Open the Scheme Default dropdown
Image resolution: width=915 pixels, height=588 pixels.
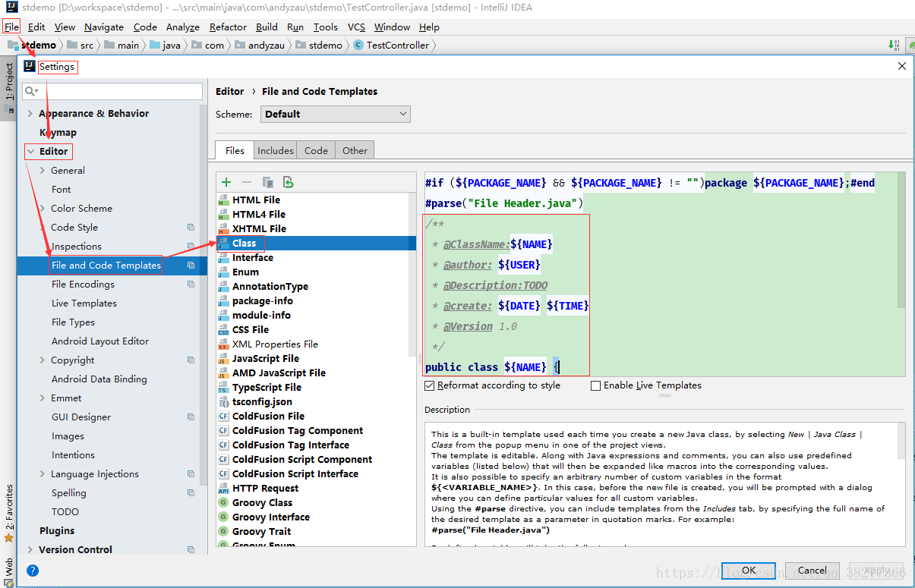[336, 115]
